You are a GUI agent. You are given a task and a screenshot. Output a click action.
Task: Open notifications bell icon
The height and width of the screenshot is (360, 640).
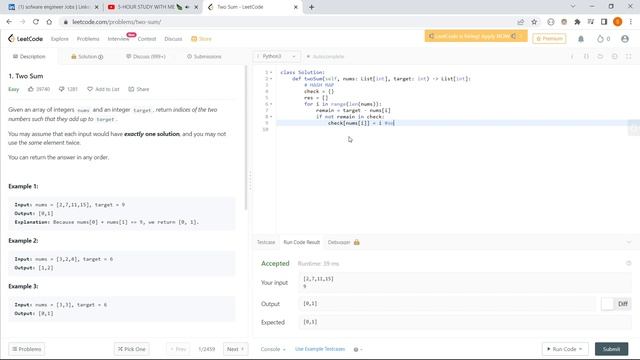(x=581, y=39)
